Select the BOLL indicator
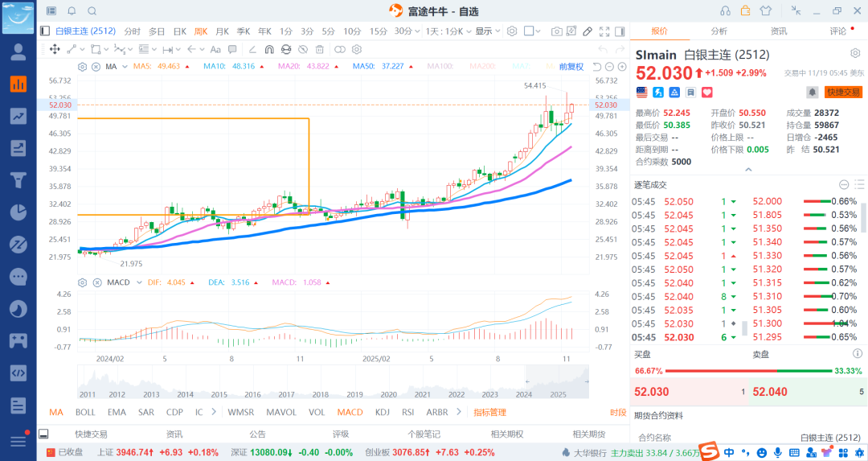868x461 pixels. tap(85, 412)
